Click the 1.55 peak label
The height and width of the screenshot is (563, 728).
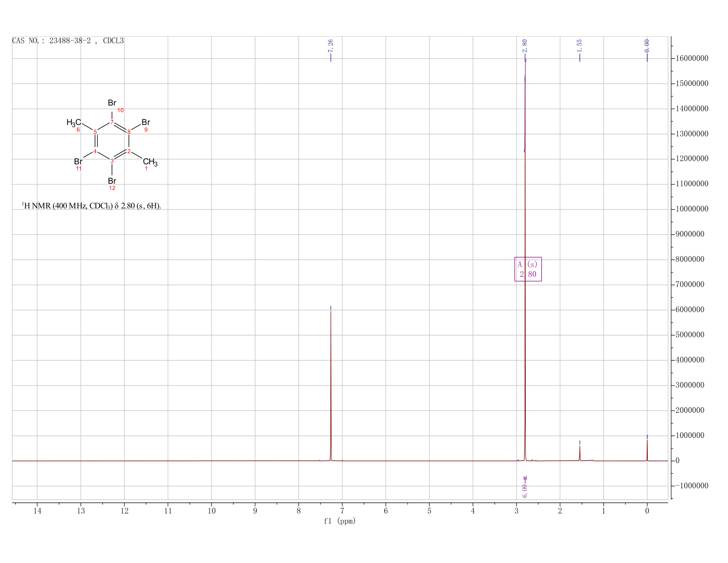tap(579, 45)
